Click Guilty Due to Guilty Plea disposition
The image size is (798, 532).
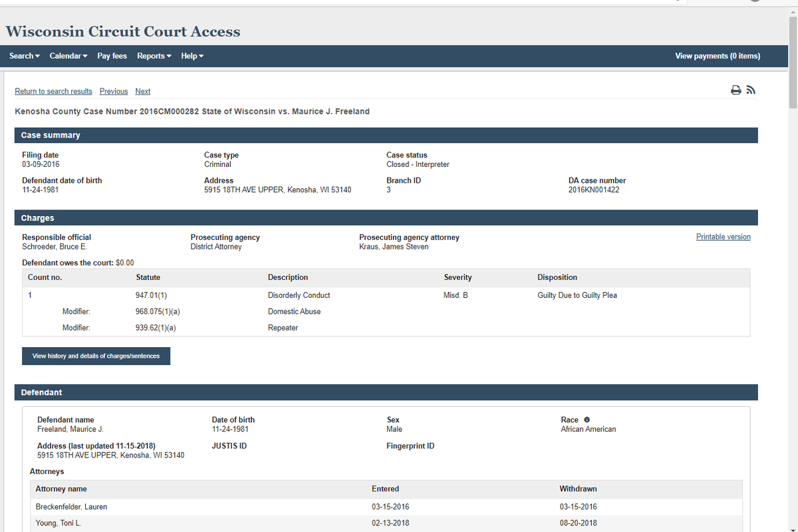(577, 295)
